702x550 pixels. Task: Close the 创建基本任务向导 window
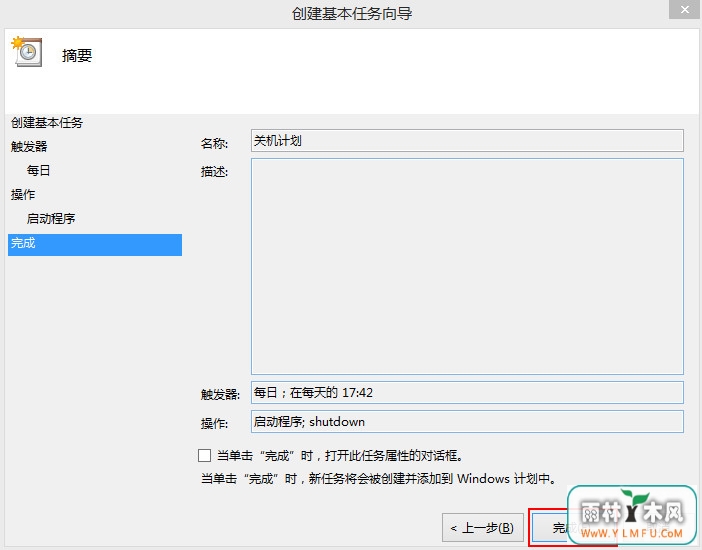[x=685, y=9]
